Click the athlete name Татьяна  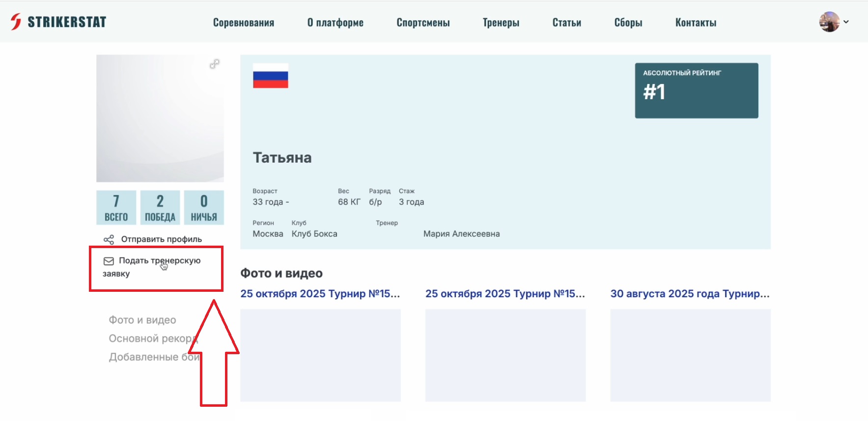pos(282,158)
